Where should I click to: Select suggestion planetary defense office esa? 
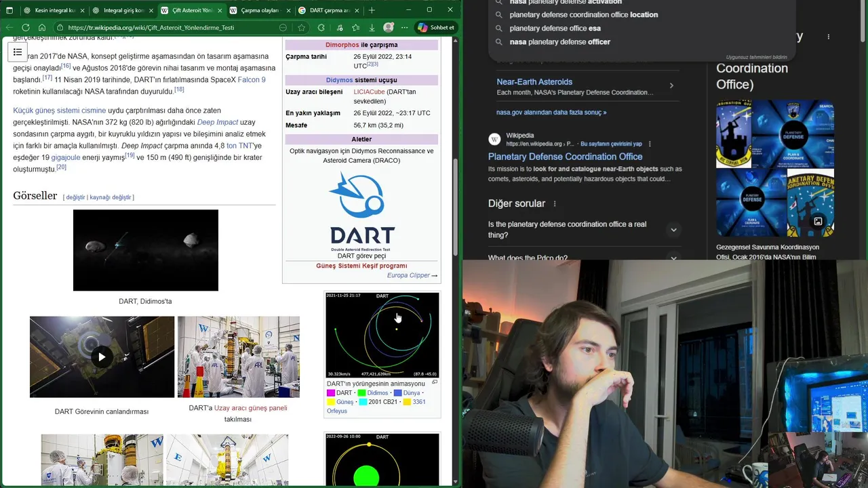pyautogui.click(x=555, y=28)
